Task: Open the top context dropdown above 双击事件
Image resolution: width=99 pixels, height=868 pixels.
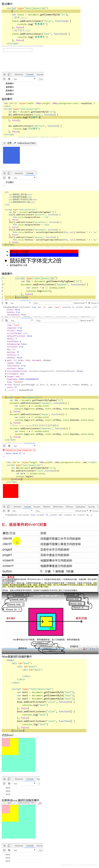Action: pyautogui.click(x=24, y=178)
